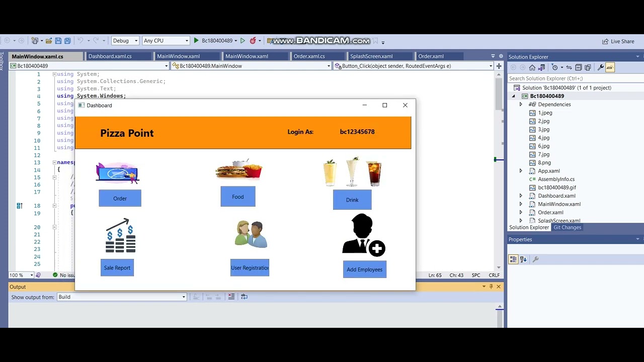Collapse the Bc180400489 project node
644x362 pixels.
pyautogui.click(x=514, y=96)
